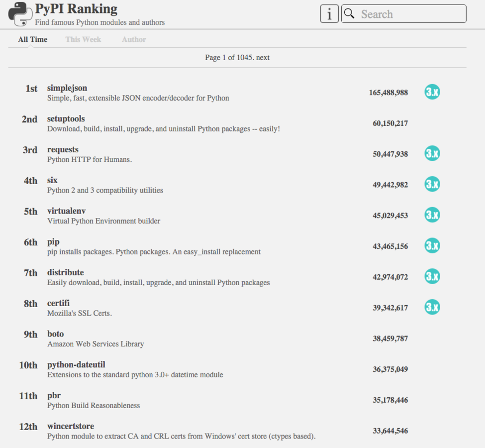485x448 pixels.
Task: Click the 3.x badge for distribute
Action: click(432, 276)
